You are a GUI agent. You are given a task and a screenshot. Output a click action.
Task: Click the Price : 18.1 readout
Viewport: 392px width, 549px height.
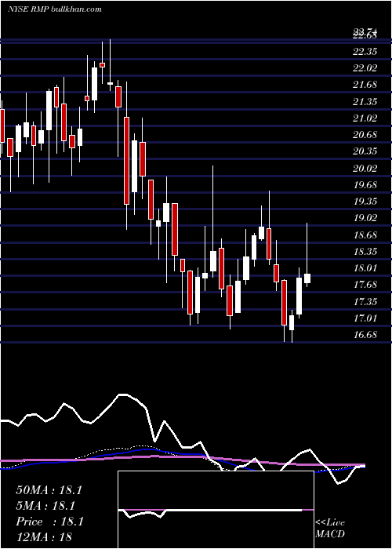click(49, 522)
